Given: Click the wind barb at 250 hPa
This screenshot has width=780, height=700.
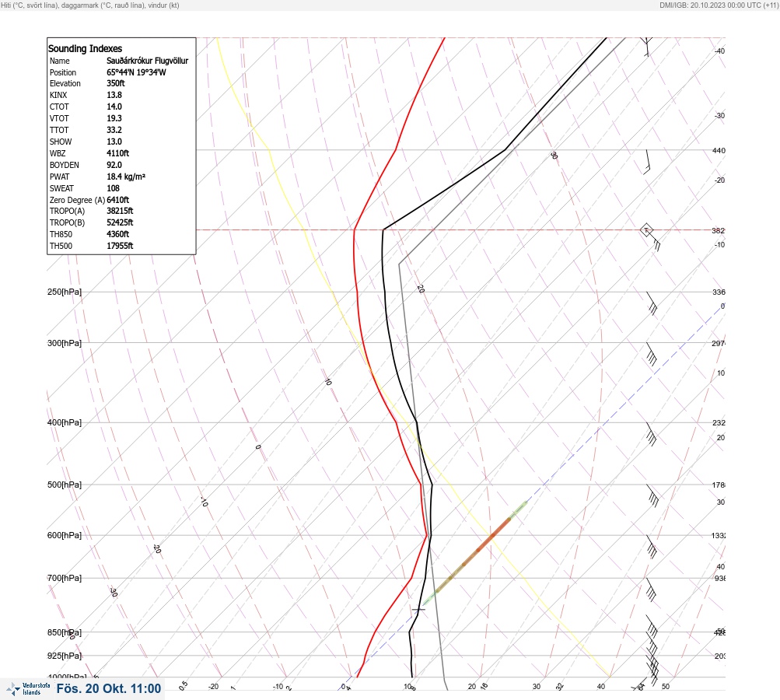Looking at the screenshot, I should coord(652,303).
